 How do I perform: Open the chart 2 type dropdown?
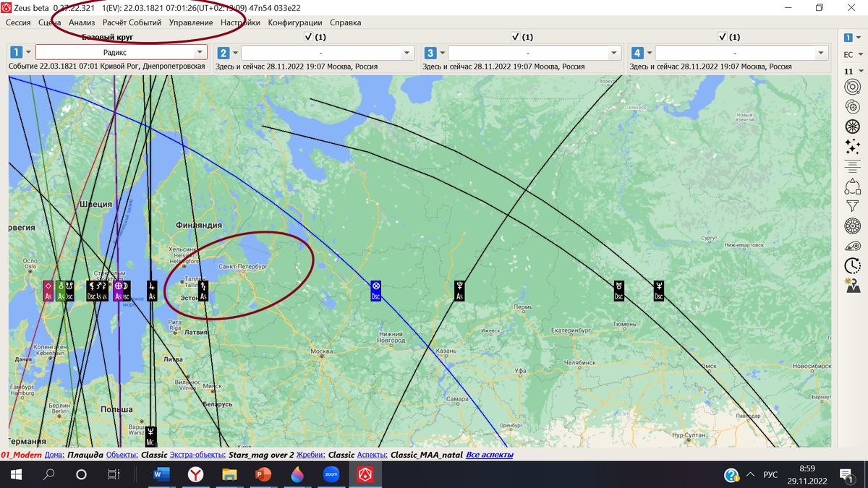328,53
